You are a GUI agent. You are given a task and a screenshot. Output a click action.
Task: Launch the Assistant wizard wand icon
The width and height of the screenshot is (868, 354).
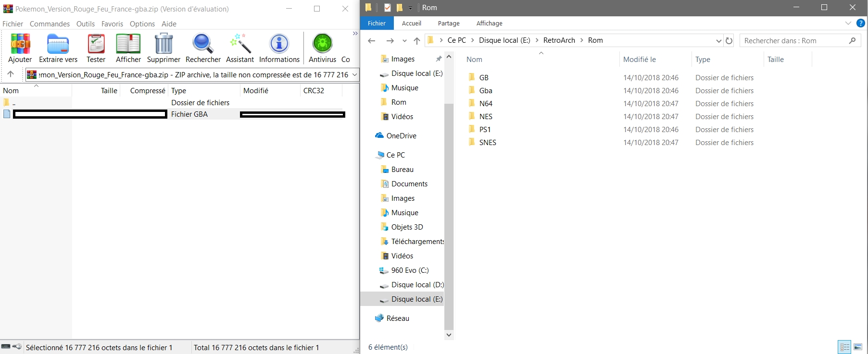coord(240,44)
